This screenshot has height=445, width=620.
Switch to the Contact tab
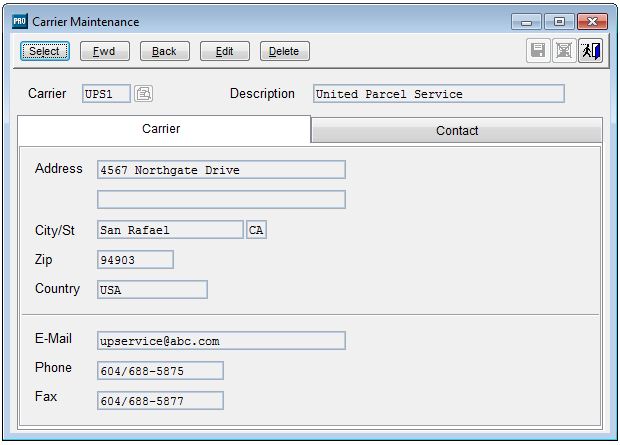[457, 130]
